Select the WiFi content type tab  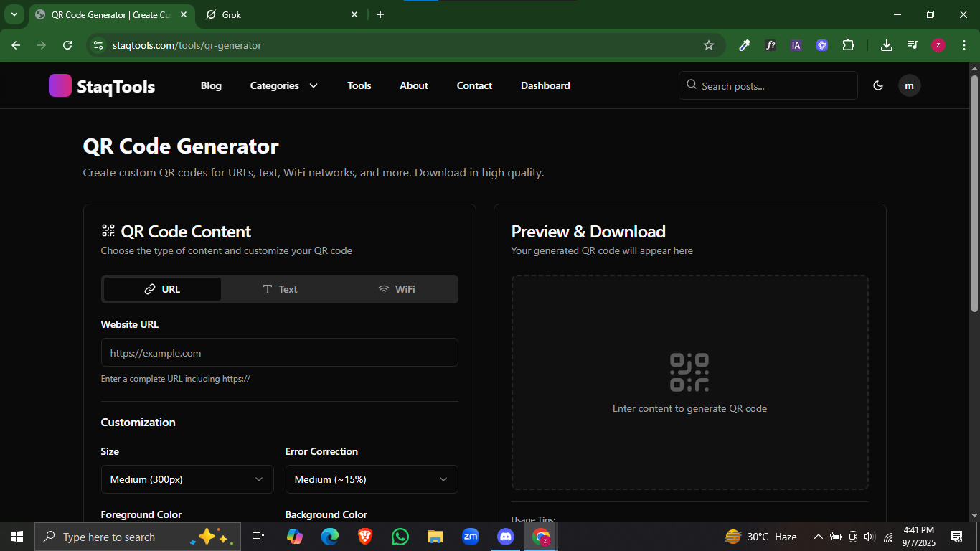[x=397, y=289]
